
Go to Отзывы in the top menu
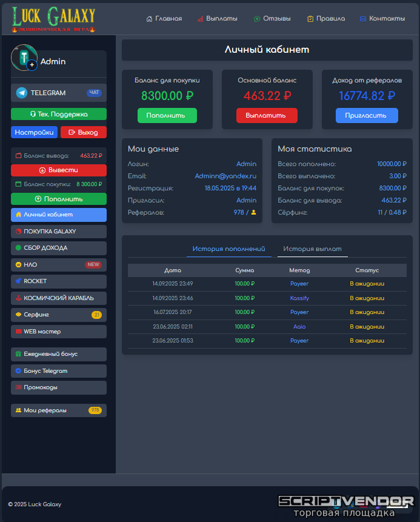pyautogui.click(x=272, y=19)
